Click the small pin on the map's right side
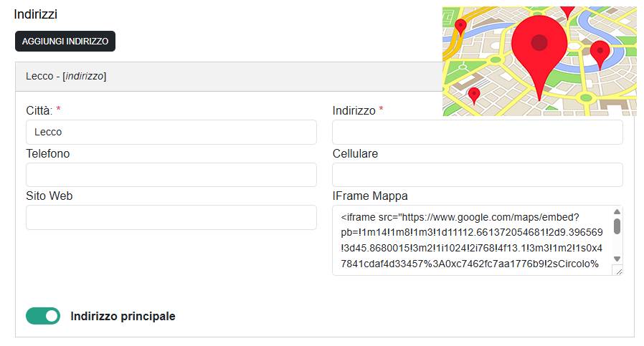Screen dimensions: 644x346 tap(600, 51)
